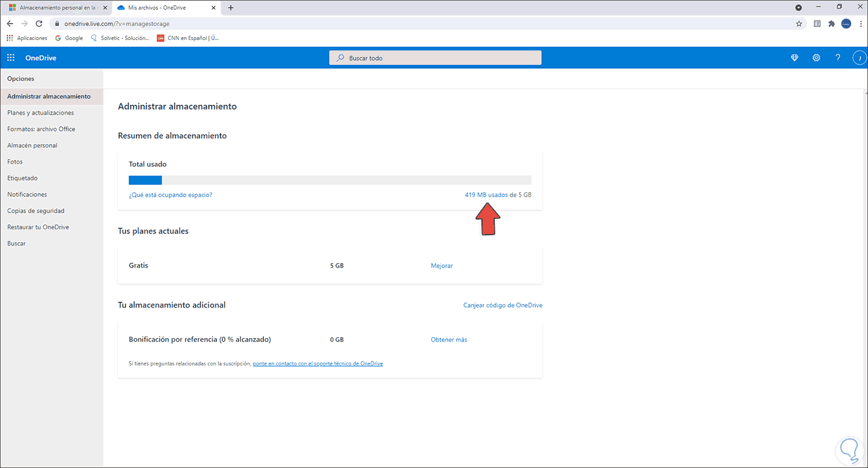Focus the Buscar todo search box
The height and width of the screenshot is (468, 868).
click(x=435, y=58)
